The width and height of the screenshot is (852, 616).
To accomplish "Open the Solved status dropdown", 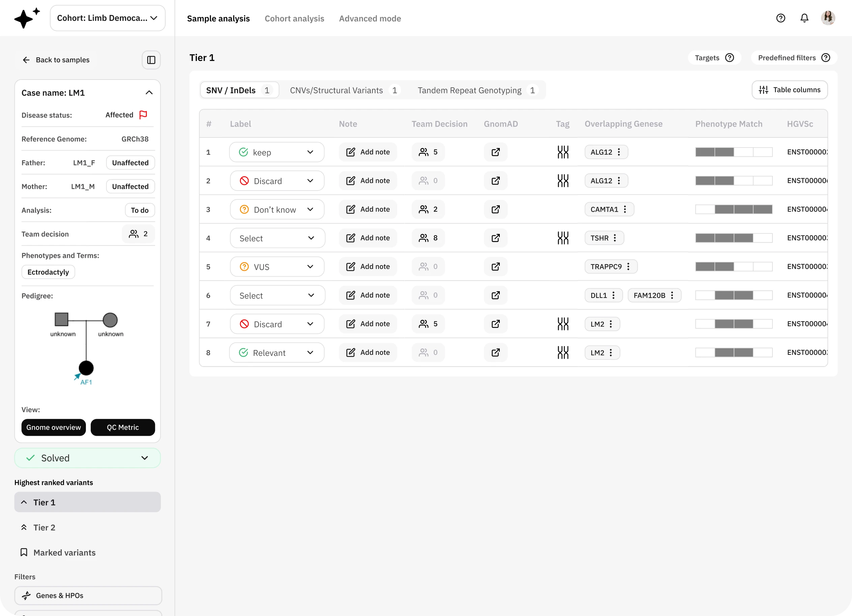I will (87, 458).
